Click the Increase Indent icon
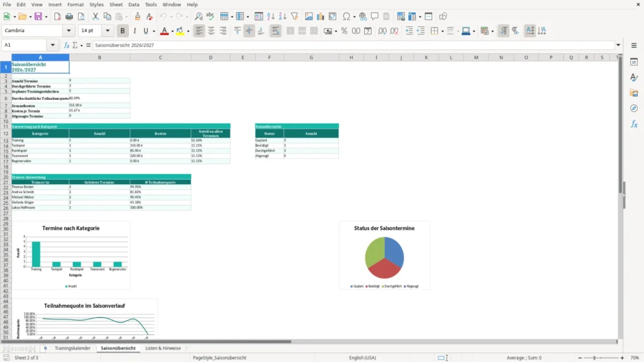644x362 pixels. 409,31
